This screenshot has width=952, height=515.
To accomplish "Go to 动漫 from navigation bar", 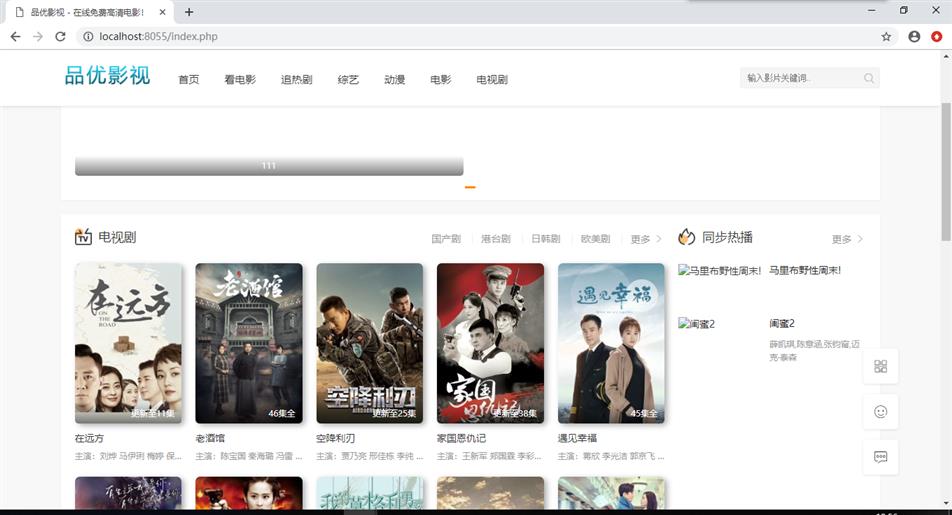I will [394, 80].
